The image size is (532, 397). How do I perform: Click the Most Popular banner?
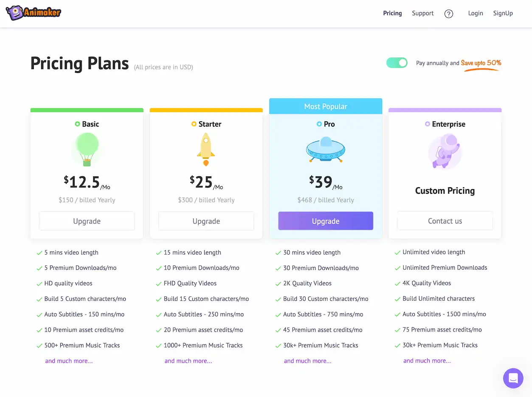[326, 106]
